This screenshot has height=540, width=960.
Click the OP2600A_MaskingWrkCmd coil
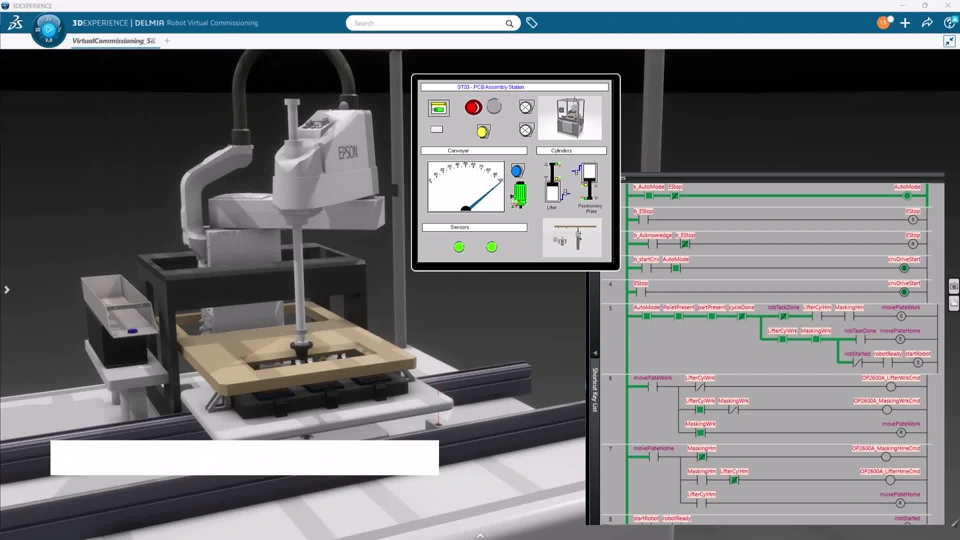[x=887, y=410]
